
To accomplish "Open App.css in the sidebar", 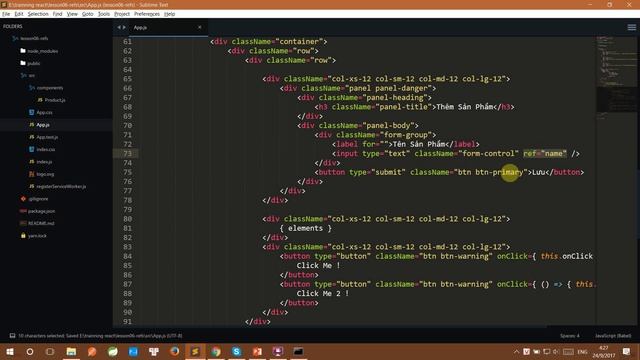I will (44, 112).
